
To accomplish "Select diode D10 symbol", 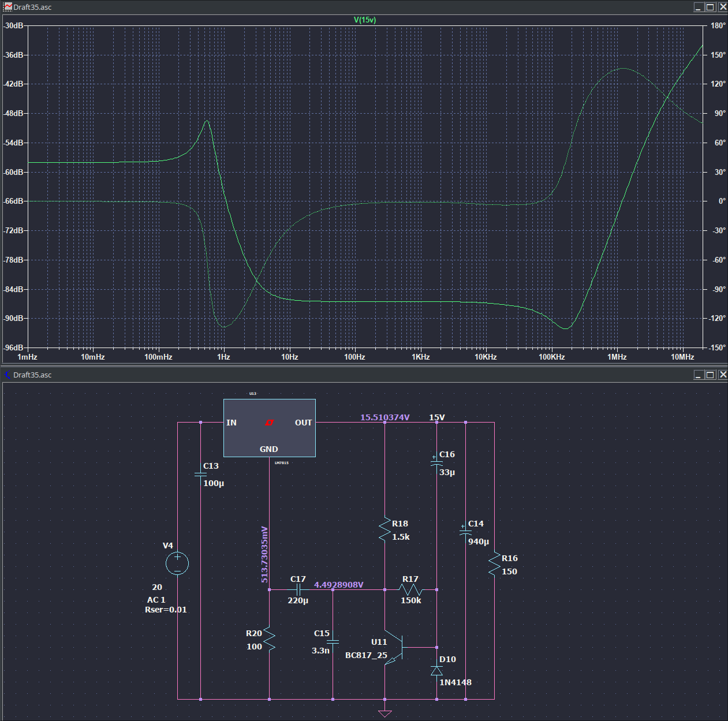I will [x=436, y=671].
